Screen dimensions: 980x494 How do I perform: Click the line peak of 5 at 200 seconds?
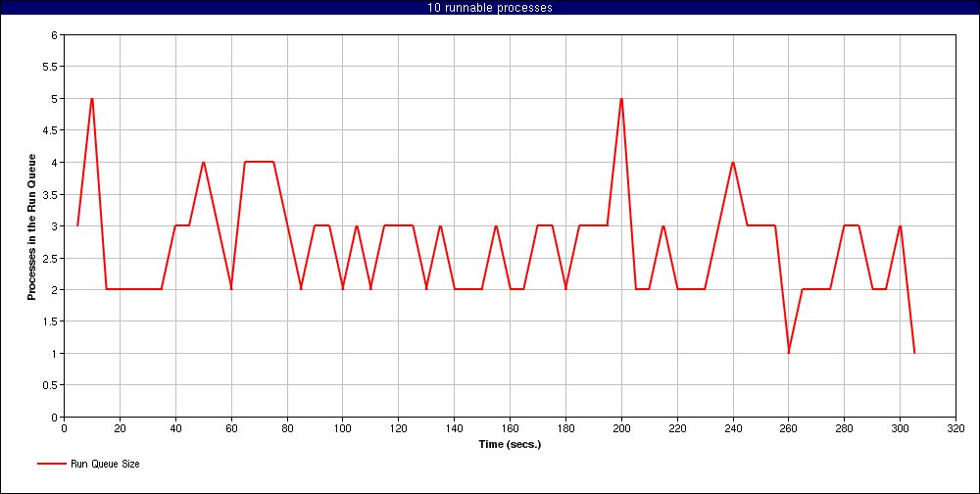[622, 99]
